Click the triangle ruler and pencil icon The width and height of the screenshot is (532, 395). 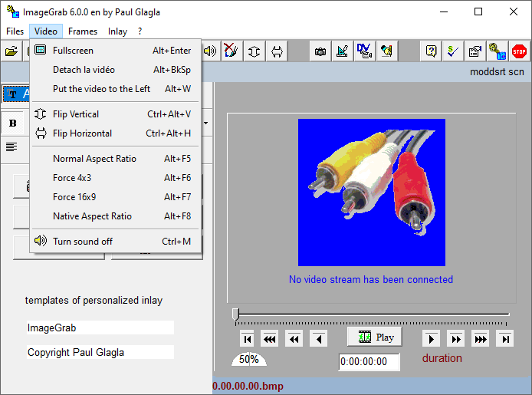click(343, 51)
